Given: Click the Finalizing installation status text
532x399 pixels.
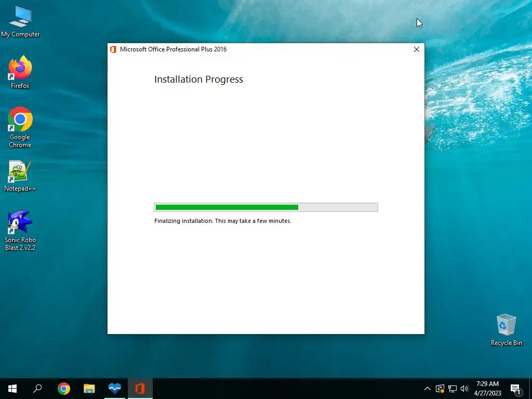Looking at the screenshot, I should (222, 221).
